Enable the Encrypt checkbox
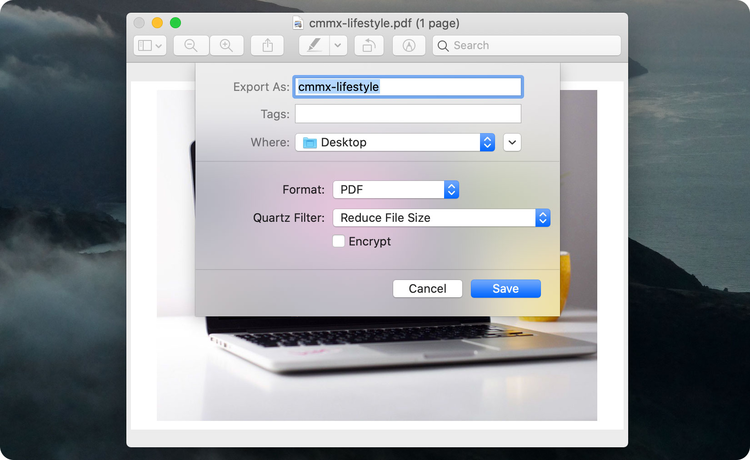The image size is (750, 460). click(339, 241)
